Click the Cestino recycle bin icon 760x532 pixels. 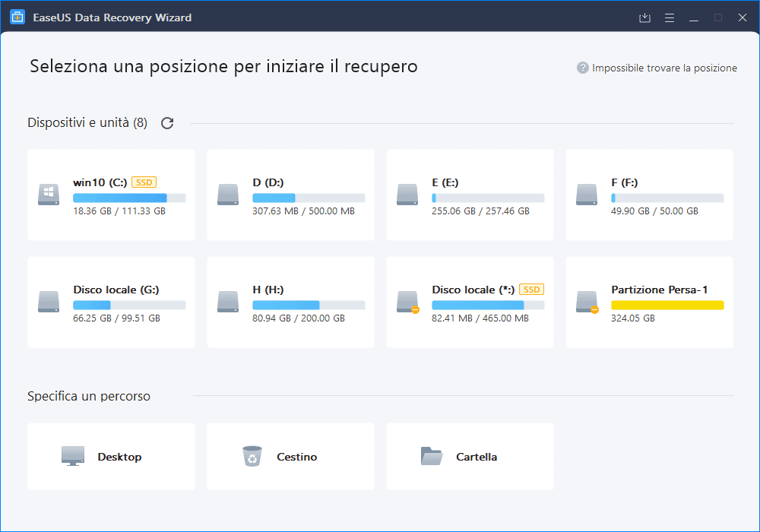(252, 456)
